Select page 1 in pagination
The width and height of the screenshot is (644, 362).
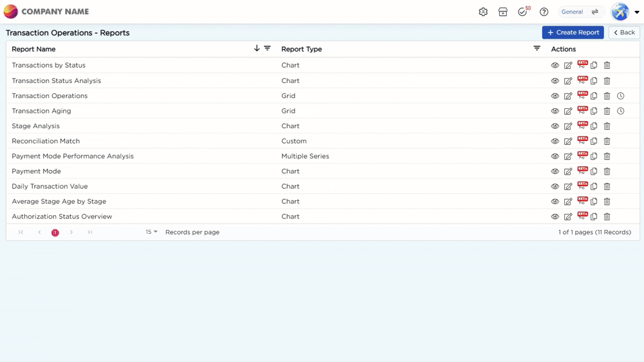tap(55, 233)
